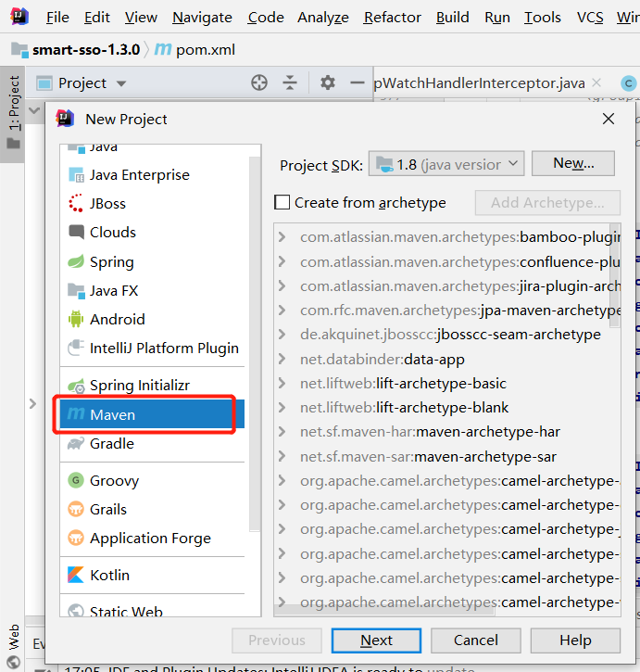Open the Analyze menu
This screenshot has width=640, height=672.
pos(323,17)
